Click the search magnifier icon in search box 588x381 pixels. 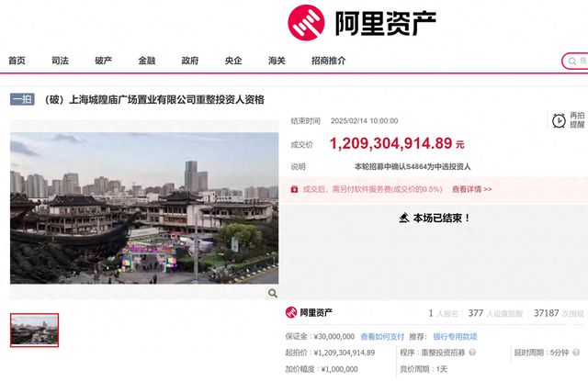572,62
